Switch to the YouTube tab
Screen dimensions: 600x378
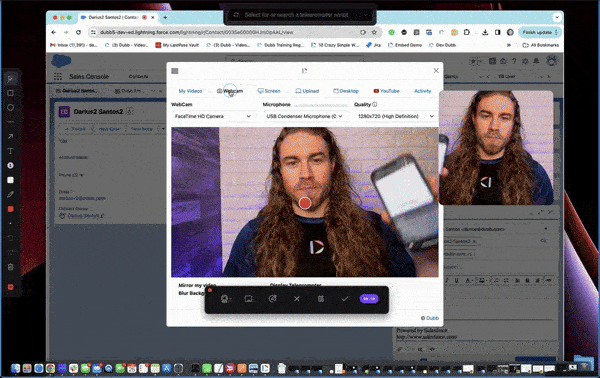[x=386, y=91]
